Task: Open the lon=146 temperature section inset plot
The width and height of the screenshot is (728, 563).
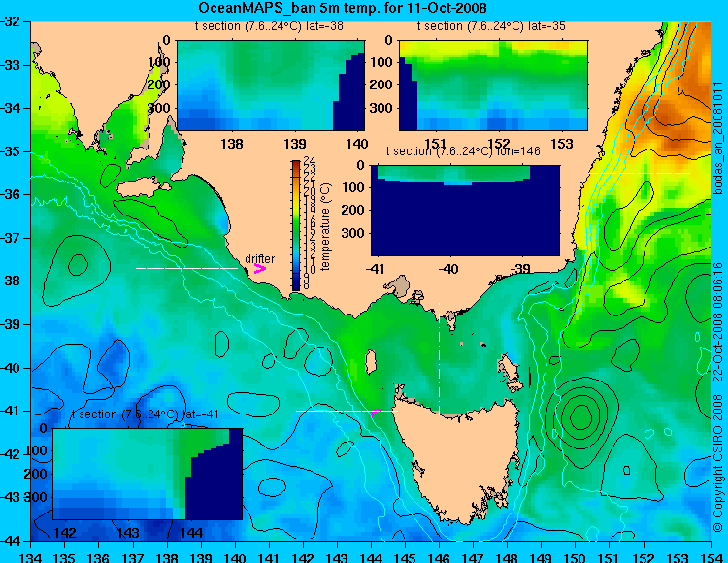Action: 465,211
